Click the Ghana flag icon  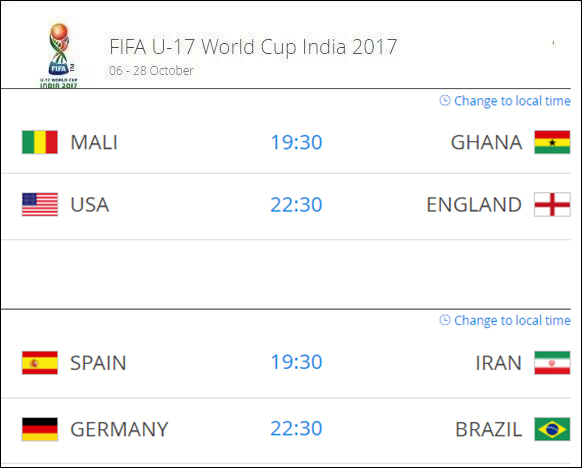[x=552, y=142]
